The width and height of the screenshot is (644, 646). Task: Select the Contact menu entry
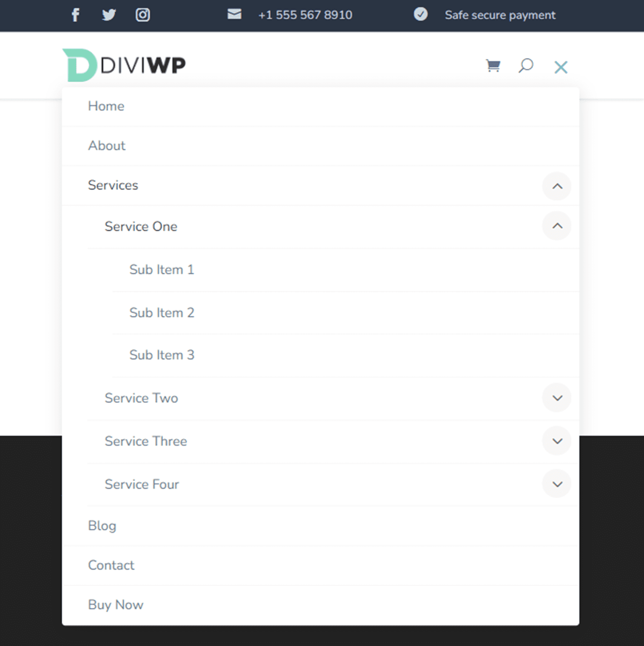pos(111,565)
